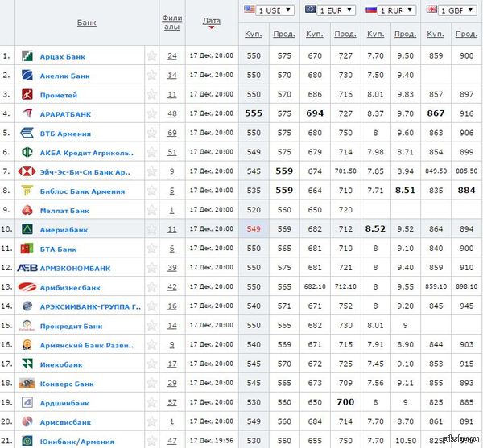This screenshot has width=483, height=448.
Task: Click the Библос Банк Армения logo
Action: point(27,191)
